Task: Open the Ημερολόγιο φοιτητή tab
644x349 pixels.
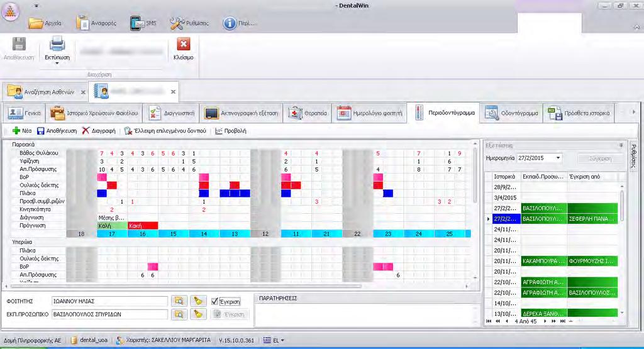Action: 369,113
